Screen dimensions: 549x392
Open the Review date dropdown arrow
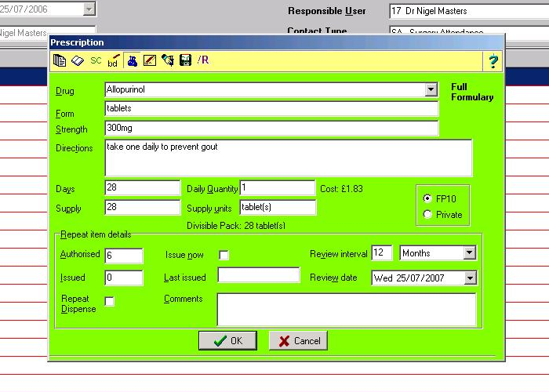470,278
